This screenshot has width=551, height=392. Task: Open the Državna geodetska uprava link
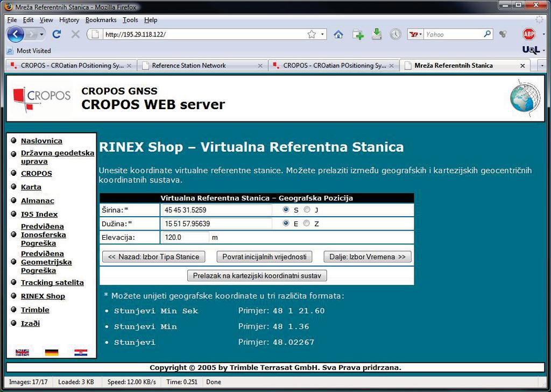point(58,157)
